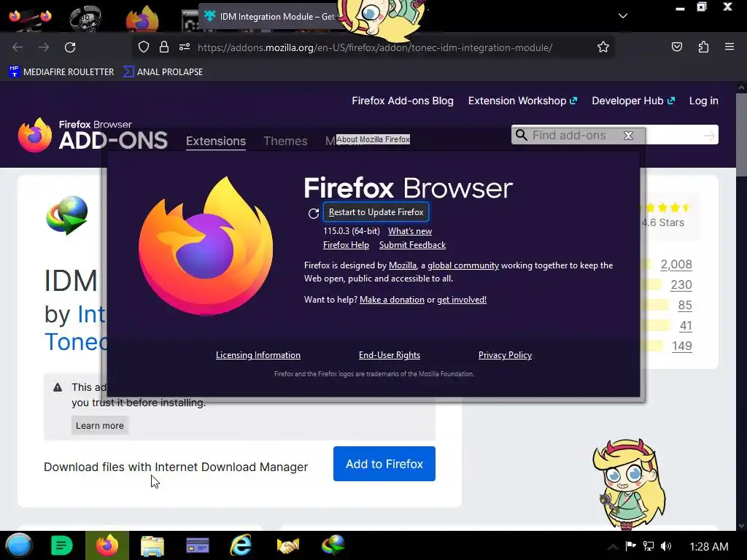Click Log in on add-ons site

704,101
